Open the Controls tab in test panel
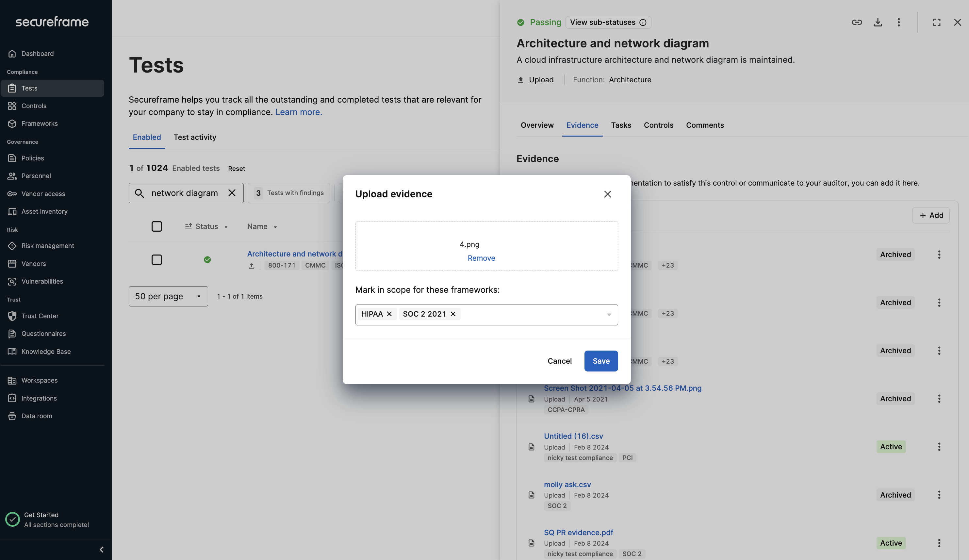 click(658, 125)
